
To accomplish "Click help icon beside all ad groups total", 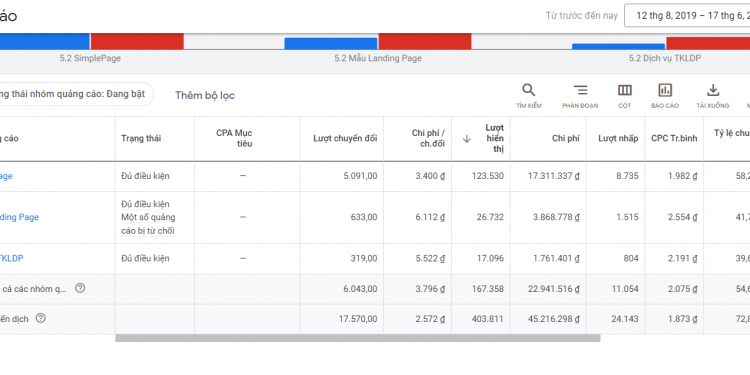I will click(x=80, y=288).
